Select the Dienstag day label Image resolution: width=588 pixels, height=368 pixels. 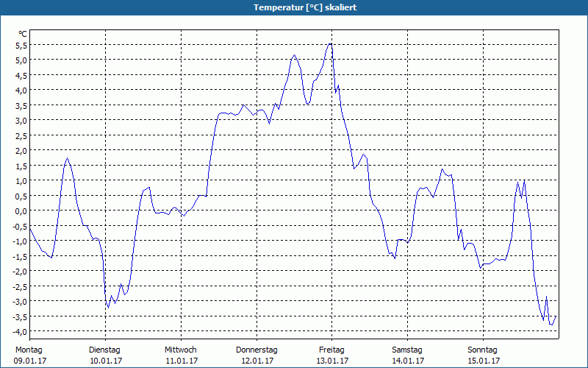pyautogui.click(x=104, y=350)
